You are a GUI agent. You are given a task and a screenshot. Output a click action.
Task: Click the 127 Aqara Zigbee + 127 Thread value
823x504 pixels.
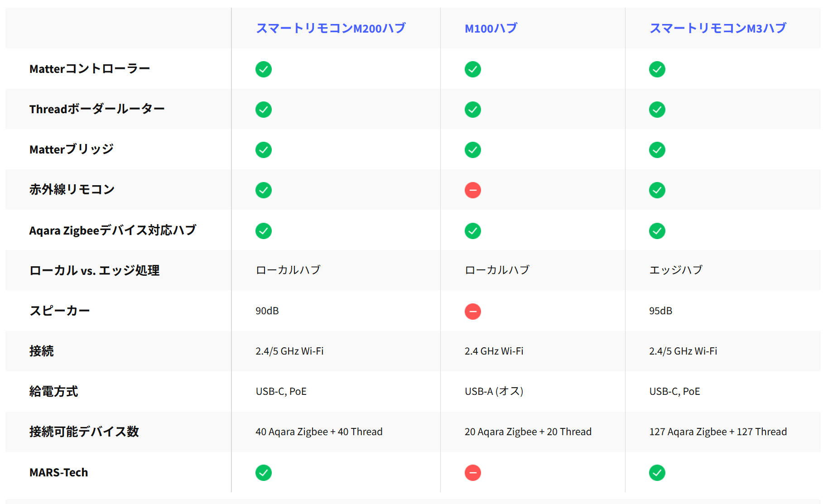click(x=717, y=432)
